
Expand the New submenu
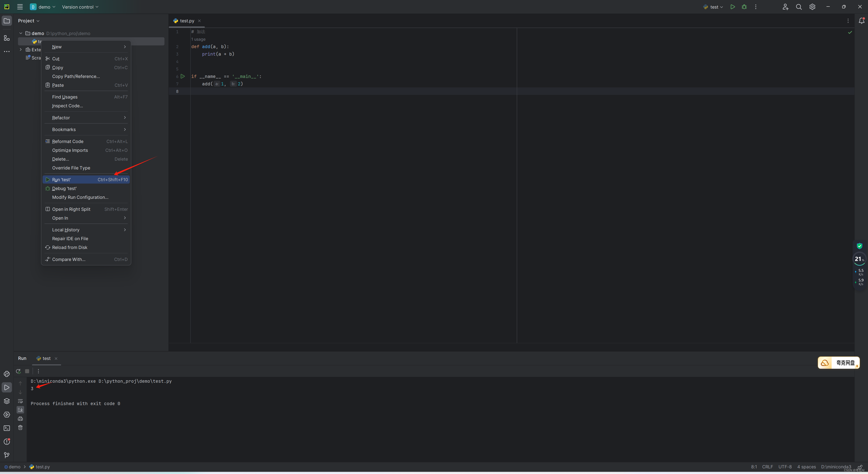(86, 47)
